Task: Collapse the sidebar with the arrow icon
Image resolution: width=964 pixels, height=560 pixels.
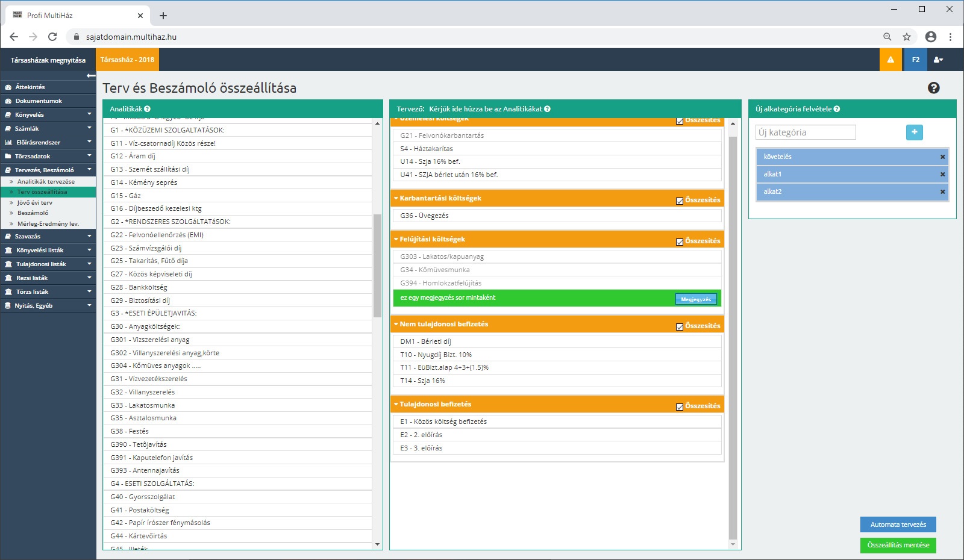Action: pos(91,76)
